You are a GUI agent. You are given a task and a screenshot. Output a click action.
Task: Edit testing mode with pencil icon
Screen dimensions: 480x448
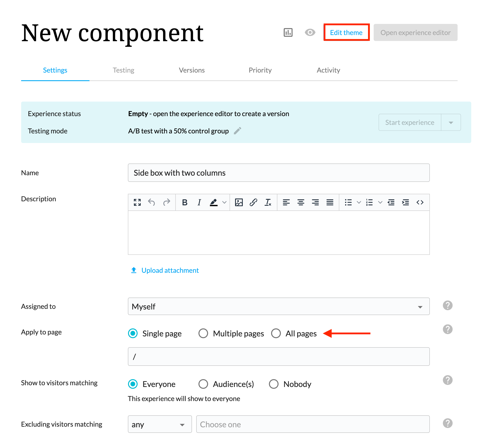(x=237, y=131)
